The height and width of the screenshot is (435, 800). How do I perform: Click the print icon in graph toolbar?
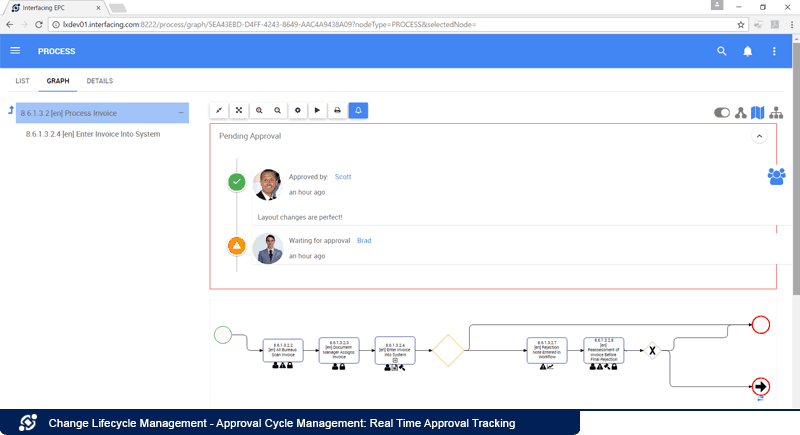(x=338, y=111)
